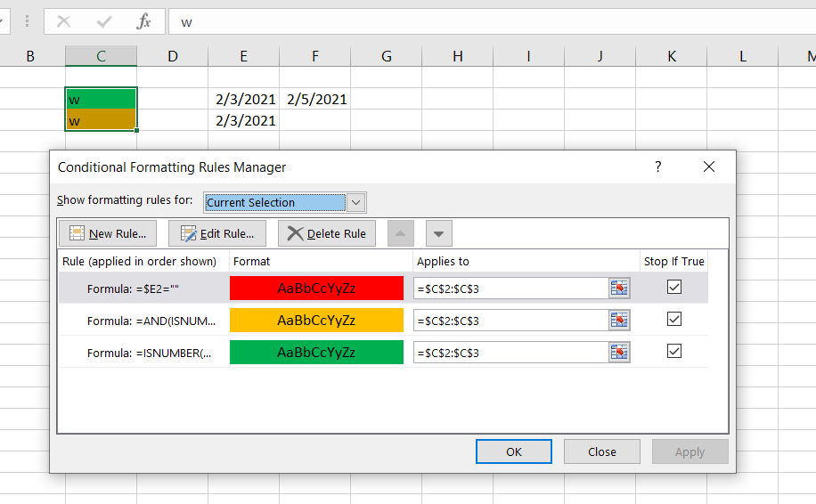The width and height of the screenshot is (816, 504).
Task: Select the rule Formula: =AND(ISNUM...
Action: pyautogui.click(x=151, y=321)
